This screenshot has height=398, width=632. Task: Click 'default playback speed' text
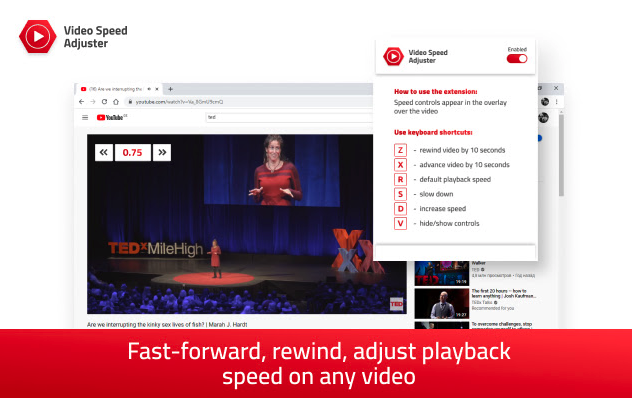pos(455,179)
